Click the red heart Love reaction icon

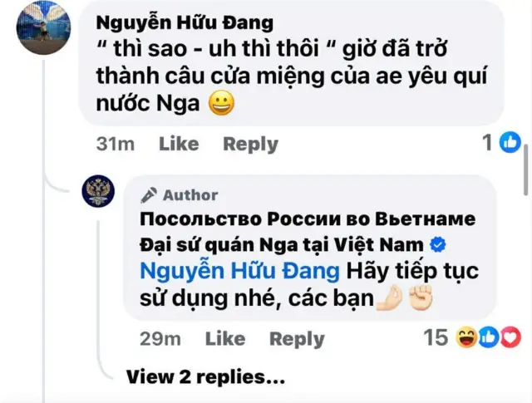pyautogui.click(x=510, y=337)
